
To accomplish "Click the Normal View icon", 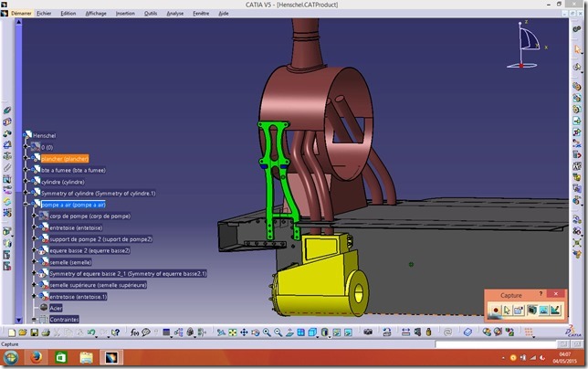I will click(289, 332).
